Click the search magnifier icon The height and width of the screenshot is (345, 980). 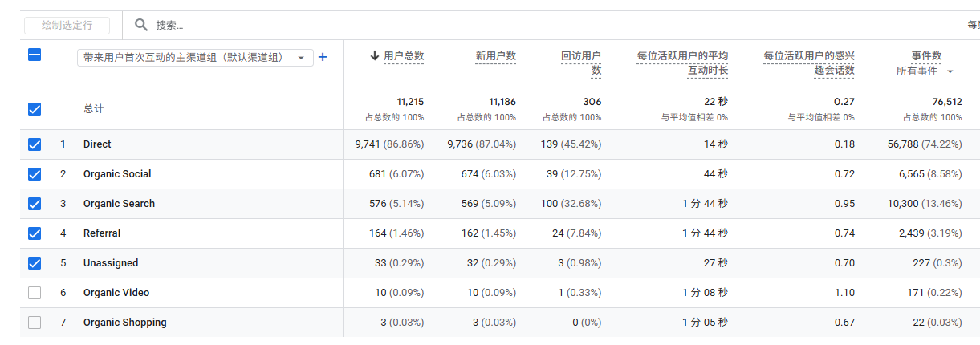pyautogui.click(x=141, y=25)
